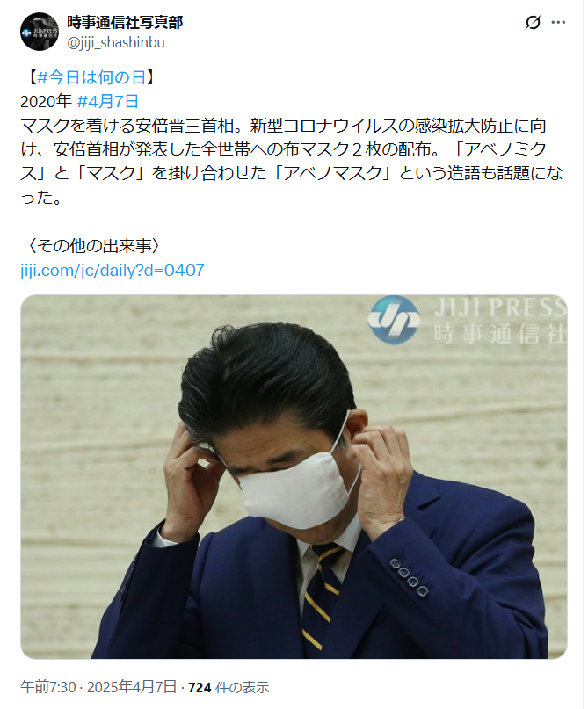This screenshot has height=709, width=588.
Task: Click the JIJI PRESS watermark logo in photo
Action: coord(394,320)
